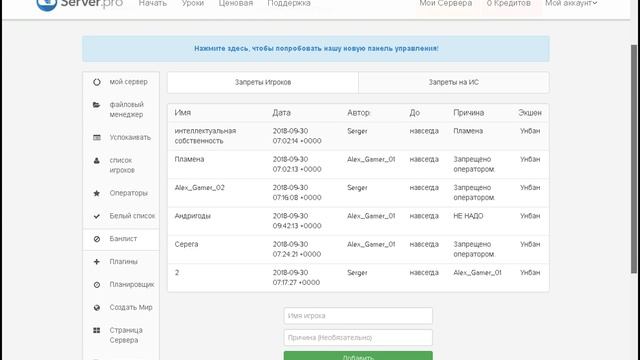Click the plus icon beside Плагины

coord(97,262)
